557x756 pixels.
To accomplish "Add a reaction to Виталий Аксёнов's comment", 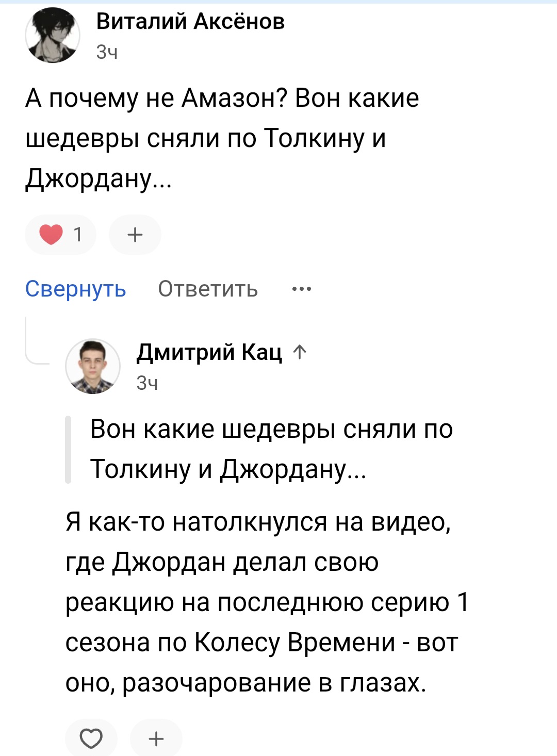I will click(x=135, y=235).
